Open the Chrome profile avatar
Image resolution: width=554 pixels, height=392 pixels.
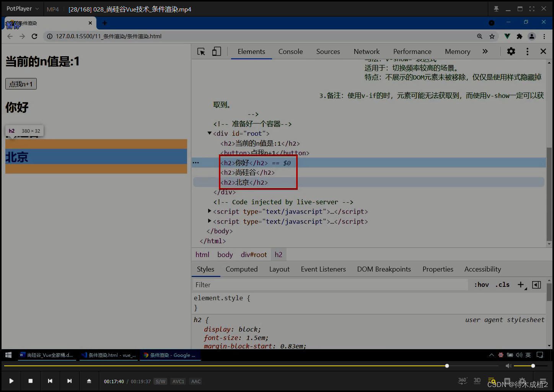coord(532,36)
